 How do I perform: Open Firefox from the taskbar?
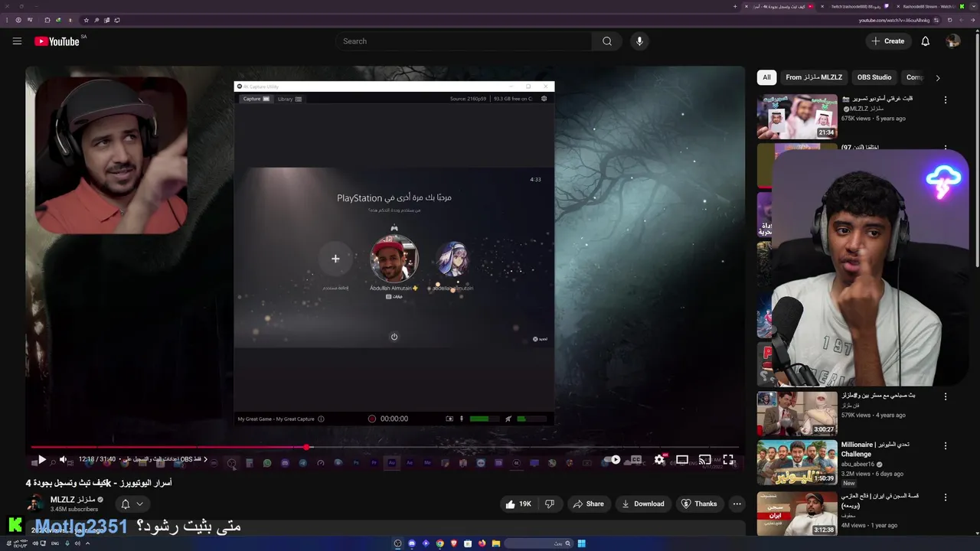482,543
